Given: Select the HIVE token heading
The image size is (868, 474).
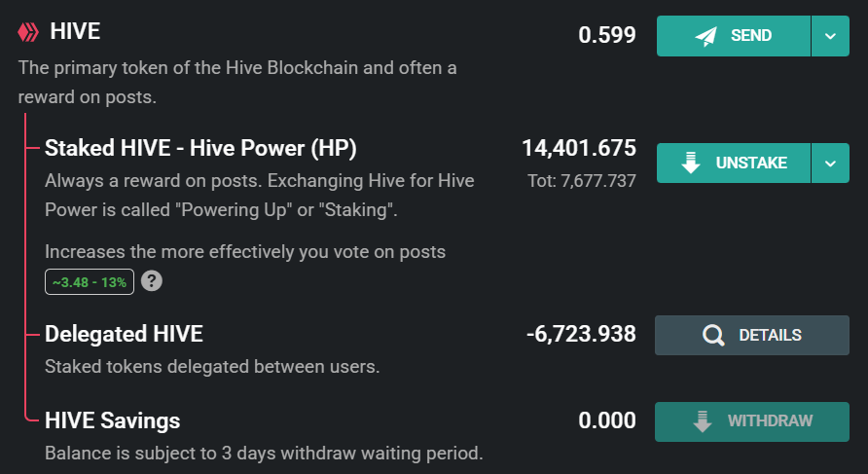Looking at the screenshot, I should click(x=75, y=32).
